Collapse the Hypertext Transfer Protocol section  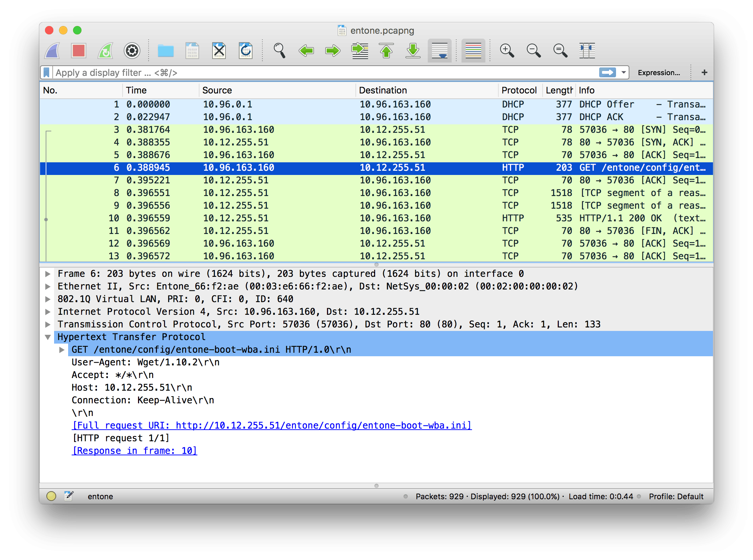48,337
